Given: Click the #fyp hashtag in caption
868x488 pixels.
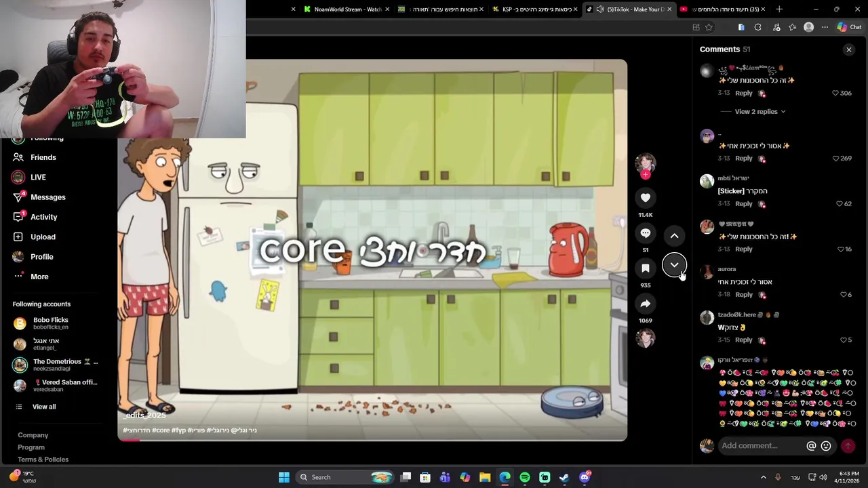Looking at the screenshot, I should 178,430.
